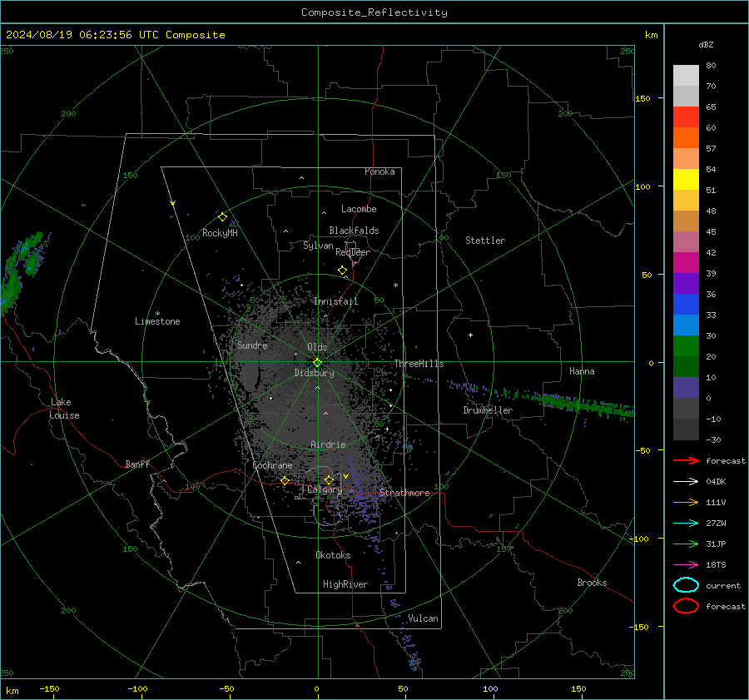The height and width of the screenshot is (700, 749).
Task: Click the Brooks city label
Action: coord(592,583)
